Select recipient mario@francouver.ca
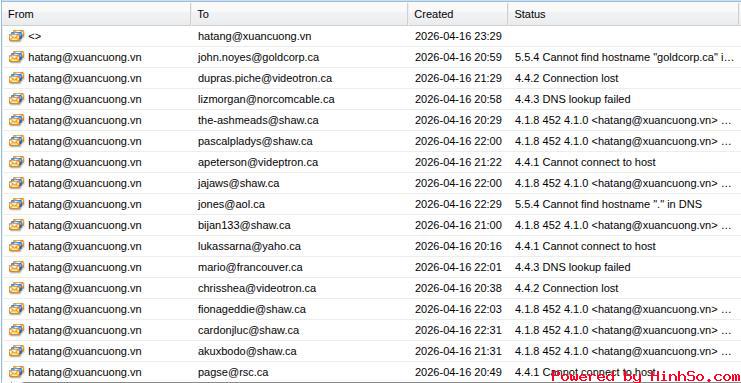Image resolution: width=741 pixels, height=383 pixels. 250,267
